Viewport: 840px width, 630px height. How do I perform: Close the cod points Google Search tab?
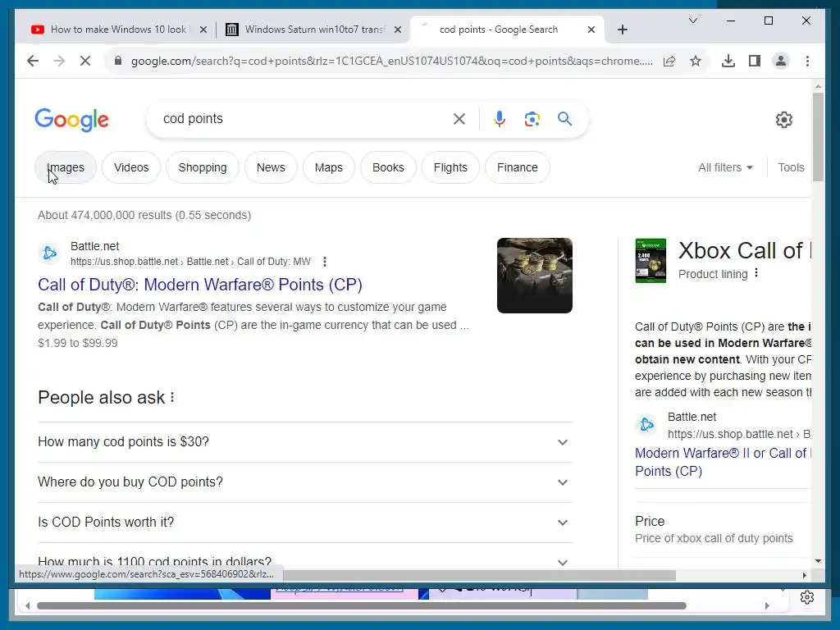[x=591, y=30]
